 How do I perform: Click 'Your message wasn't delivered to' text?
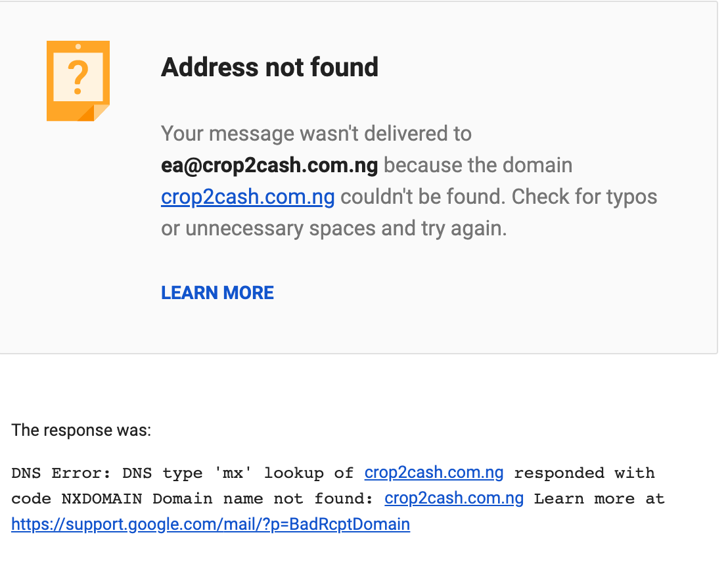316,133
